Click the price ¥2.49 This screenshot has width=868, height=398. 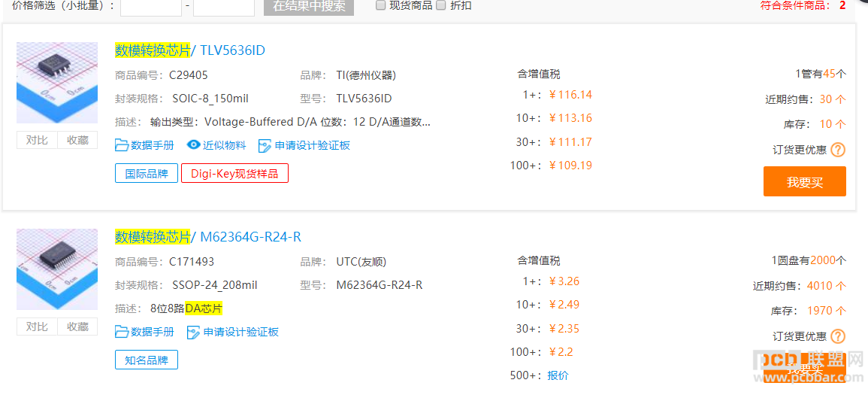pyautogui.click(x=564, y=304)
